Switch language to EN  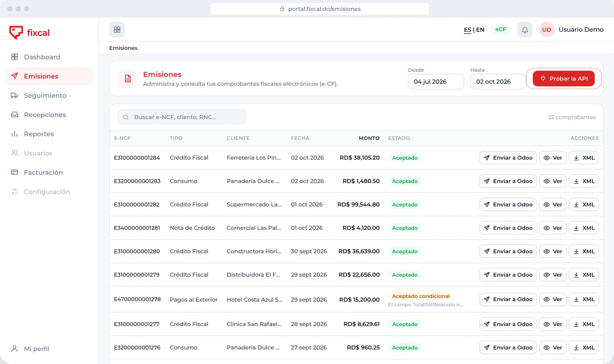coord(480,30)
